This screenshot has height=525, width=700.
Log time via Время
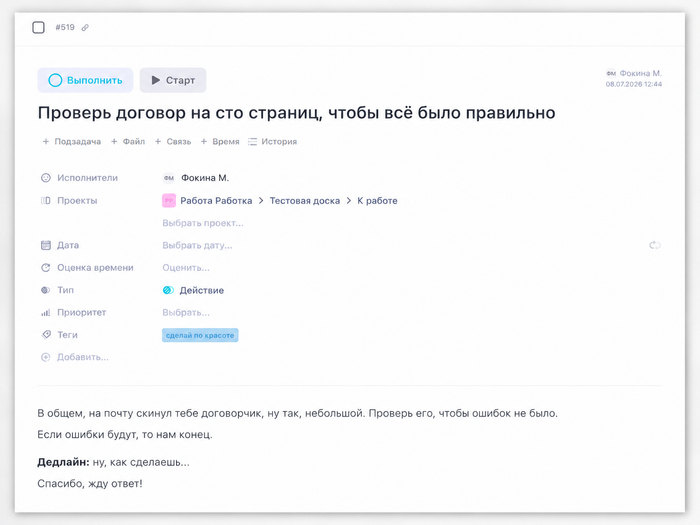pyautogui.click(x=220, y=142)
